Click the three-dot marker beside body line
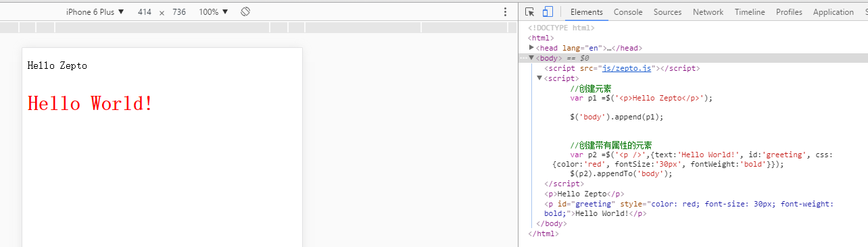This screenshot has height=247, width=868. coord(523,58)
